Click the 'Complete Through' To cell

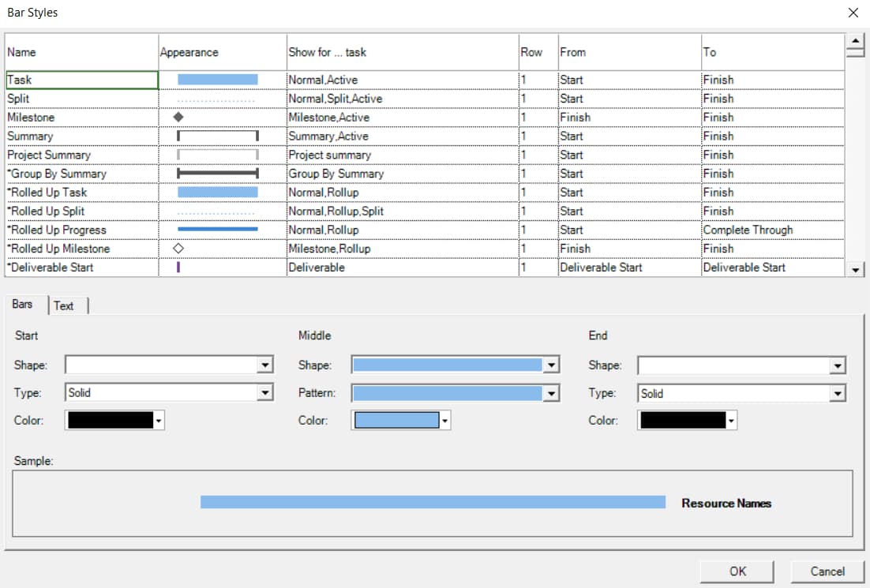773,230
